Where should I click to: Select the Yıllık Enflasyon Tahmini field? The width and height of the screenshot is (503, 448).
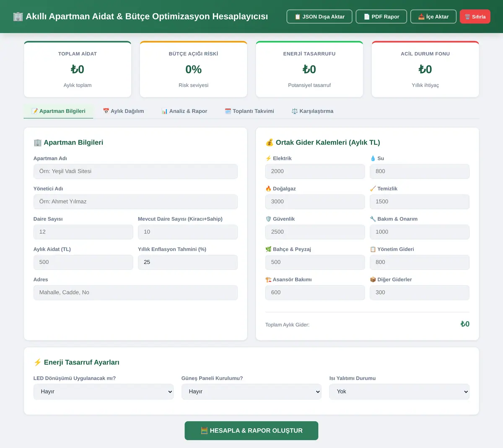(188, 262)
